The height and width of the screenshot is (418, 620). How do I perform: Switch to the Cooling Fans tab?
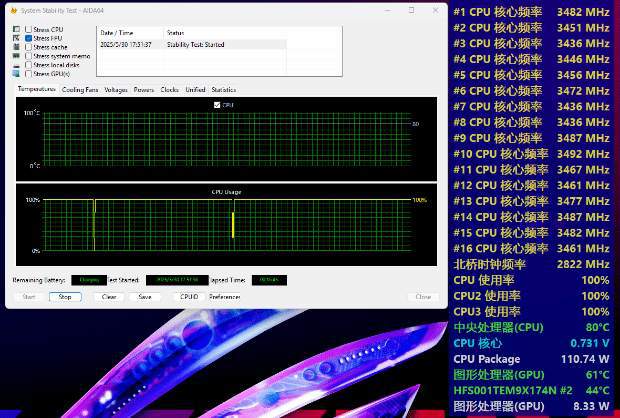80,90
